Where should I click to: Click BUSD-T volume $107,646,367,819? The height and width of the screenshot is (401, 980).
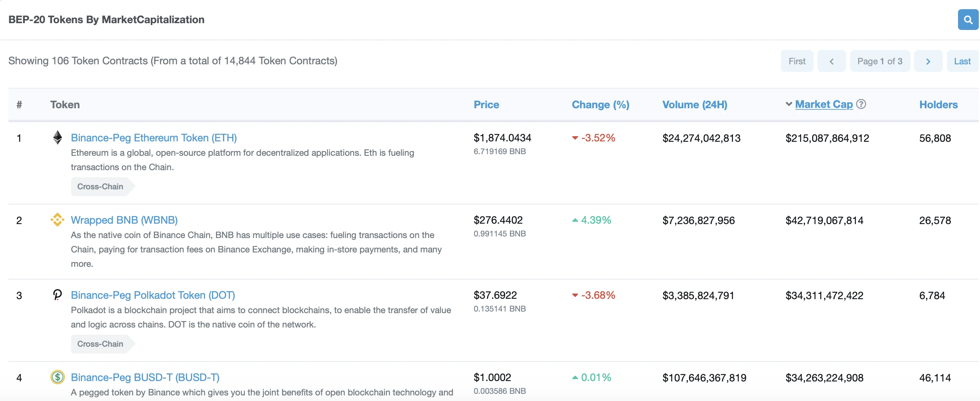704,378
